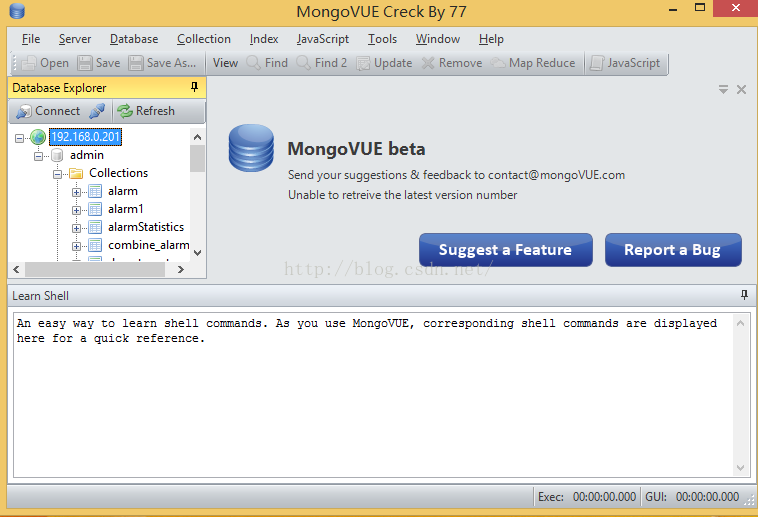The image size is (758, 517).
Task: Collapse the Collections folder node
Action: point(57,174)
